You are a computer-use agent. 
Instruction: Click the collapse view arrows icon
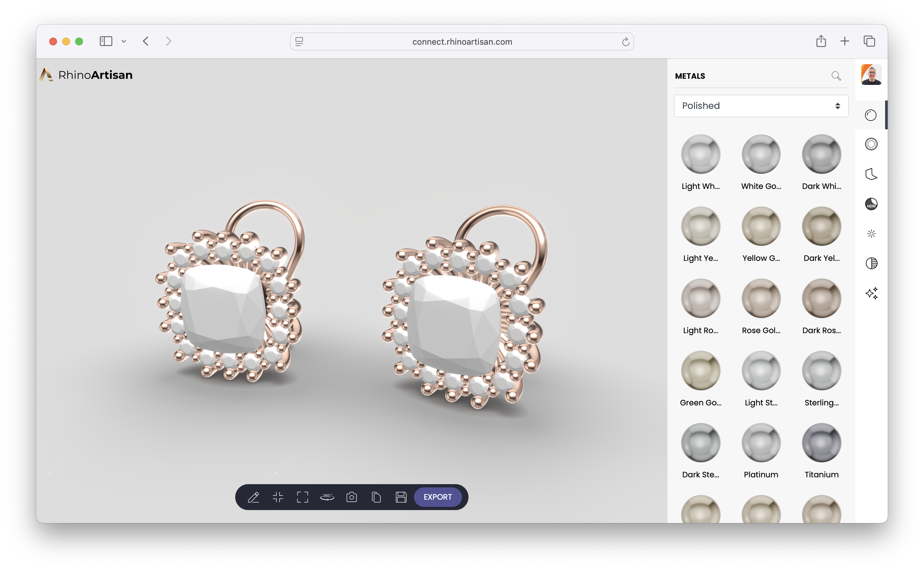tap(278, 497)
